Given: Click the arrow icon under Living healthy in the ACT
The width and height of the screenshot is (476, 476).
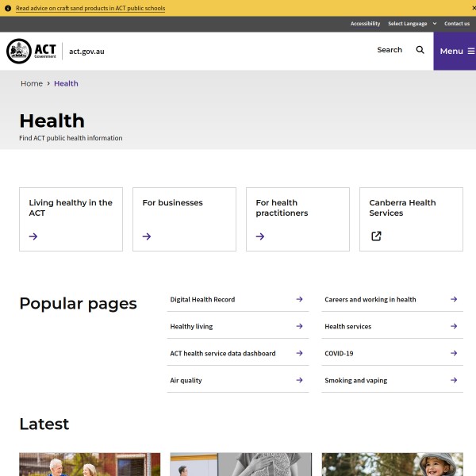Looking at the screenshot, I should tap(33, 236).
